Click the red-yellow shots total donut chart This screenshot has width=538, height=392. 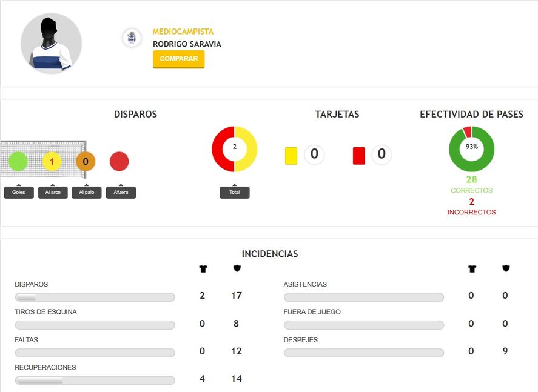coord(234,149)
